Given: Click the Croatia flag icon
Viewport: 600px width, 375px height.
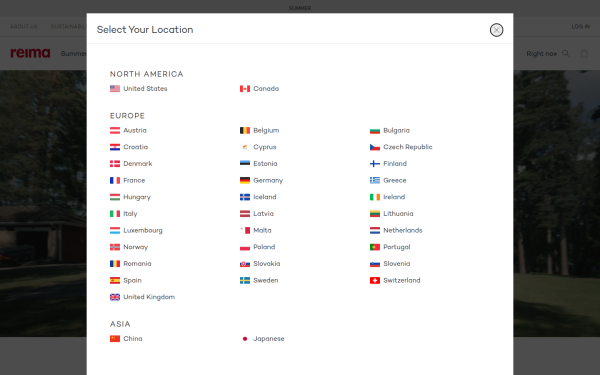Looking at the screenshot, I should 115,147.
